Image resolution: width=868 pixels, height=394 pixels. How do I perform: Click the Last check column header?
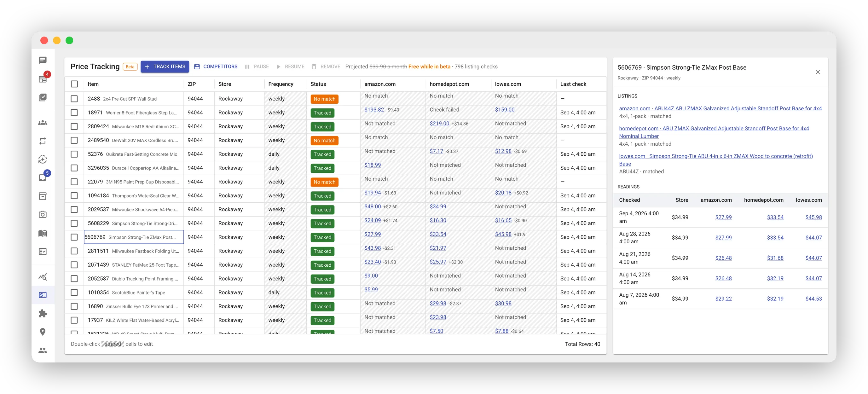581,84
